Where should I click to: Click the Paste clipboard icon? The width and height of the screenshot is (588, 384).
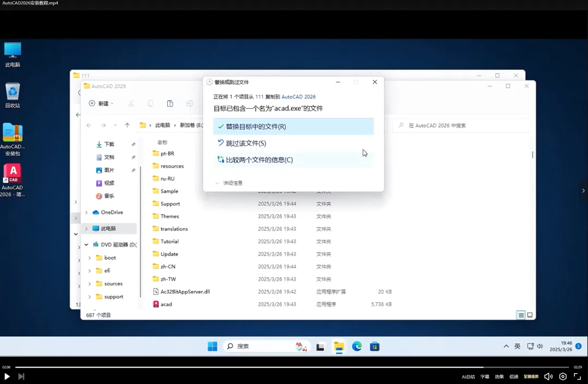pyautogui.click(x=170, y=103)
